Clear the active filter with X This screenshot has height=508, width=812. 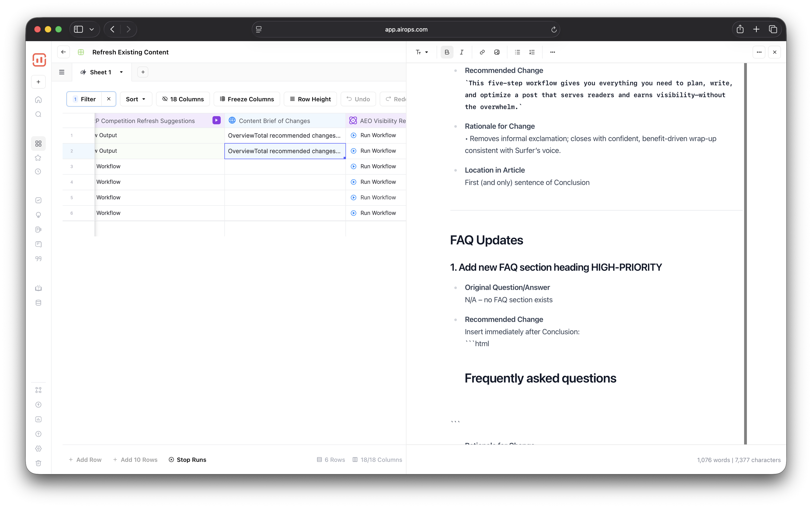109,99
